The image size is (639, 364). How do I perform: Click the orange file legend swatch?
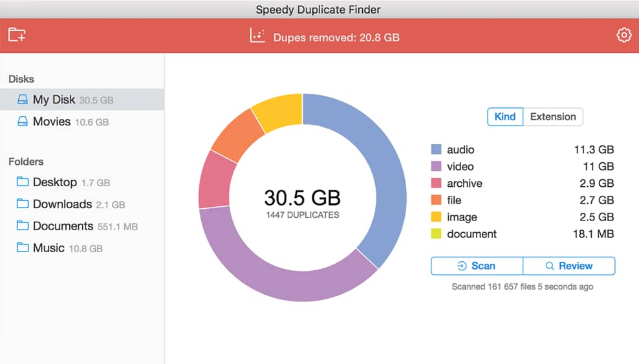click(436, 200)
